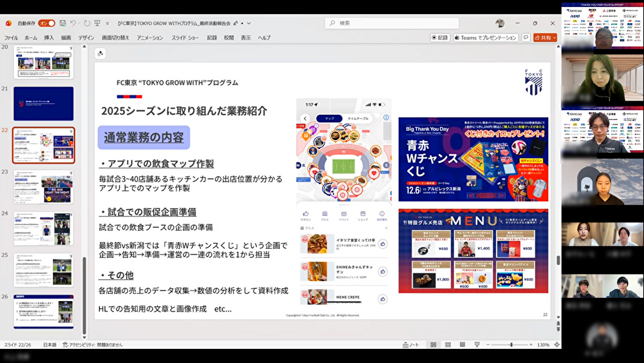Viewport: 644px width, 363px height.
Task: Toggle the AutoSave (自動保存) switch
Action: coord(46,23)
